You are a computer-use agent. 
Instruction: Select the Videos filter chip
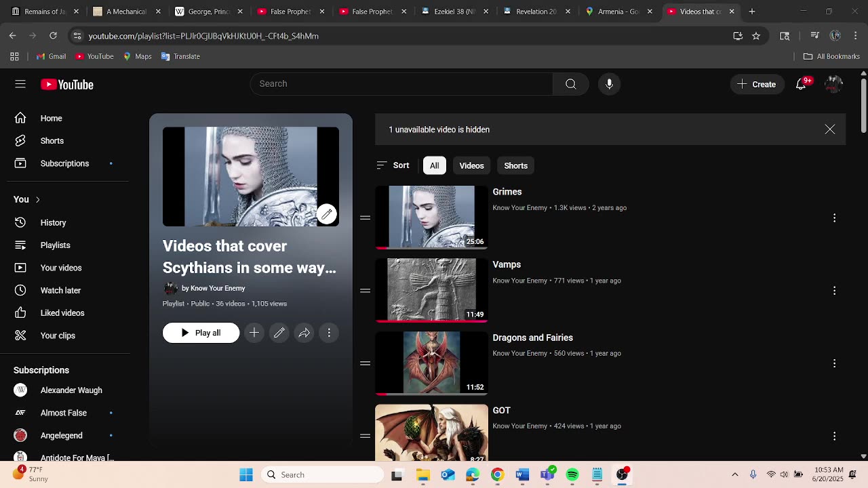tap(471, 165)
